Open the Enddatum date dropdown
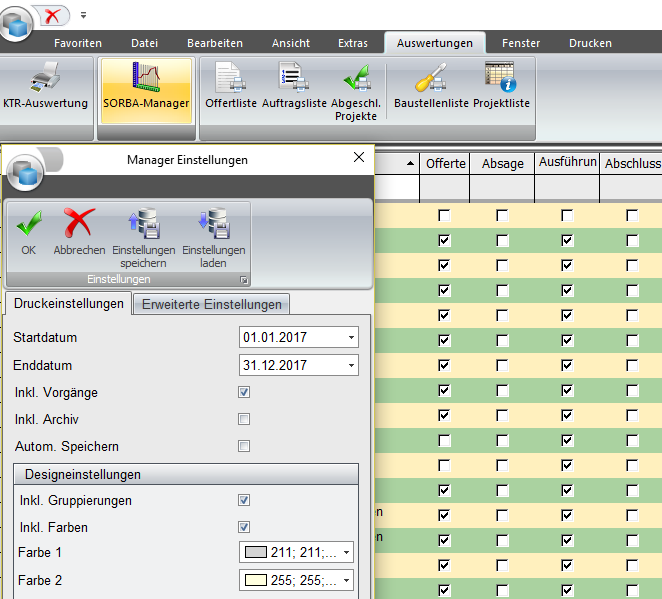 click(351, 365)
